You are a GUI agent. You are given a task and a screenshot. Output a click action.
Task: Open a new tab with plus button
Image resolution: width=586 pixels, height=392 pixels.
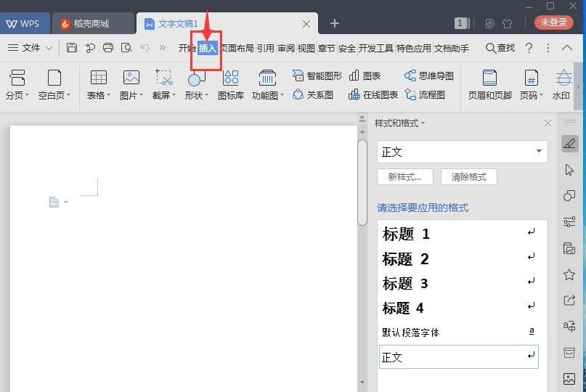pyautogui.click(x=335, y=23)
